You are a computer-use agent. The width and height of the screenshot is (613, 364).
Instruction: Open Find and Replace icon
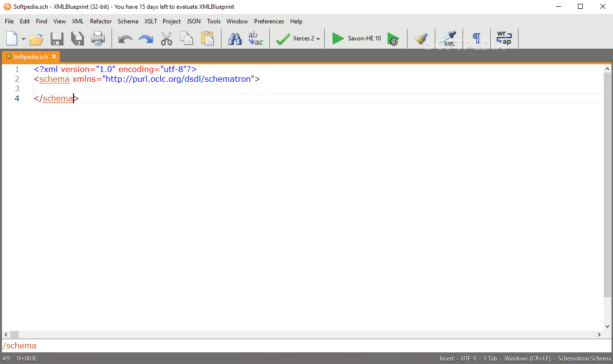[256, 39]
